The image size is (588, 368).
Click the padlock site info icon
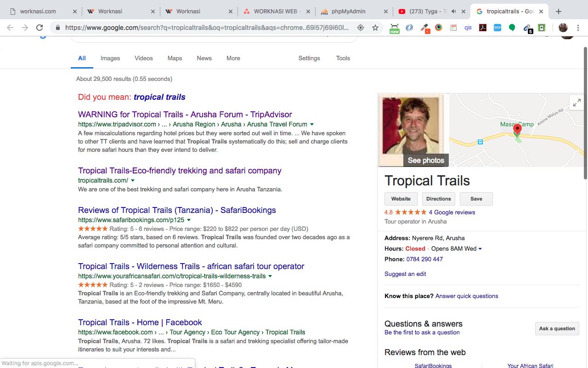(58, 28)
